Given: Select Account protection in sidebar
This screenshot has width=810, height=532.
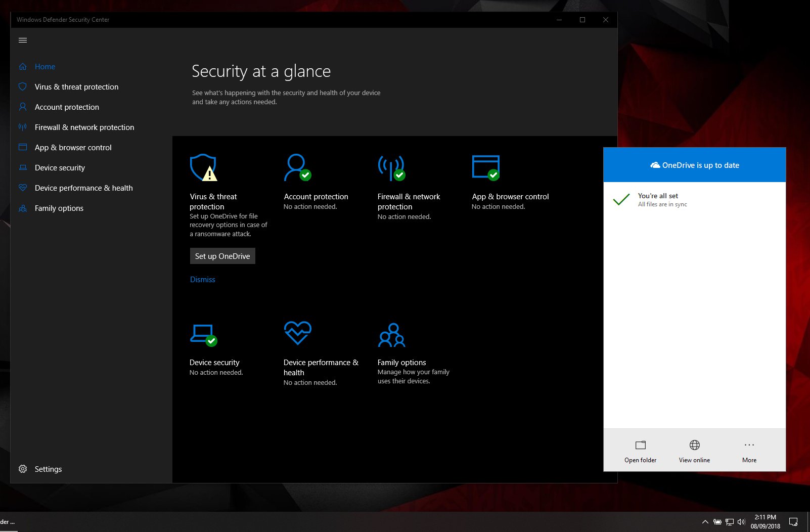Looking at the screenshot, I should pyautogui.click(x=67, y=107).
